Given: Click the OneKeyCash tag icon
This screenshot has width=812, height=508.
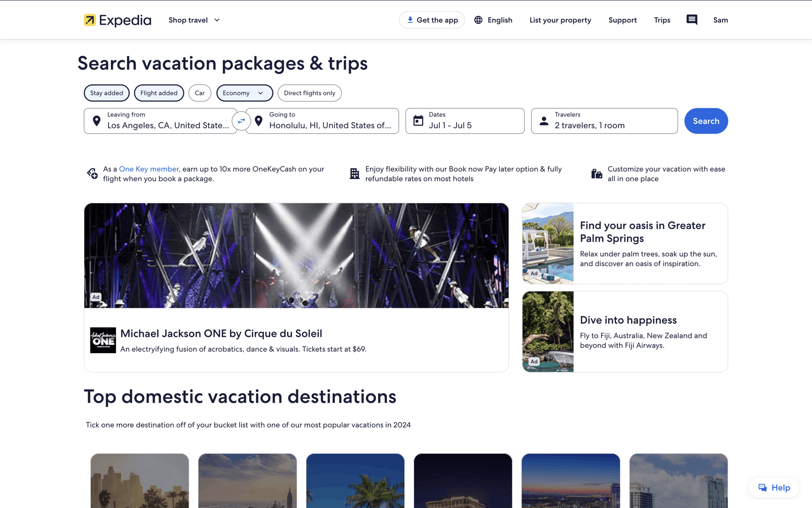Looking at the screenshot, I should click(x=92, y=173).
